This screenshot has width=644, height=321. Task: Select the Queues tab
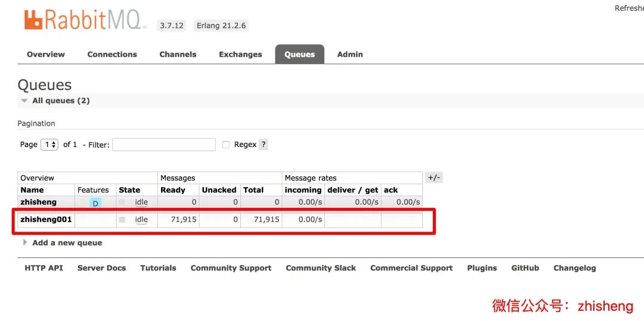[x=299, y=54]
